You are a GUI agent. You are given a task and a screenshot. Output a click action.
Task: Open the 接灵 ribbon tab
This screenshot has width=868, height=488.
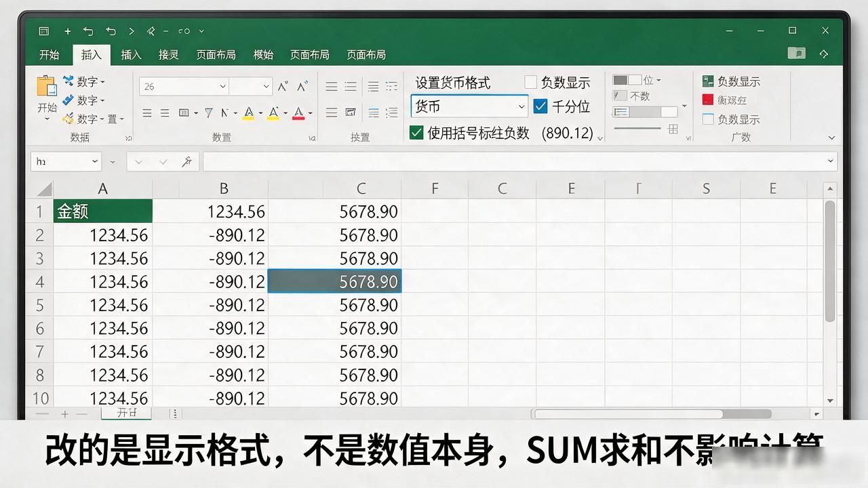pos(169,55)
